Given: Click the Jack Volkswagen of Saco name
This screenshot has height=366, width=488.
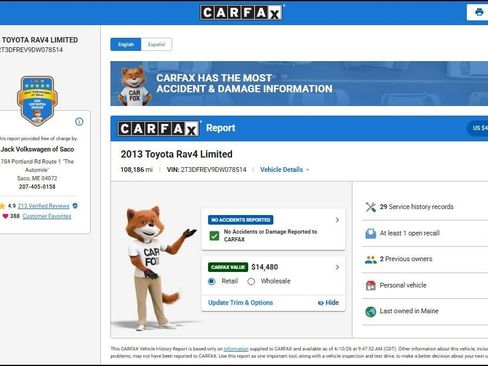Looking at the screenshot, I should pyautogui.click(x=37, y=149).
